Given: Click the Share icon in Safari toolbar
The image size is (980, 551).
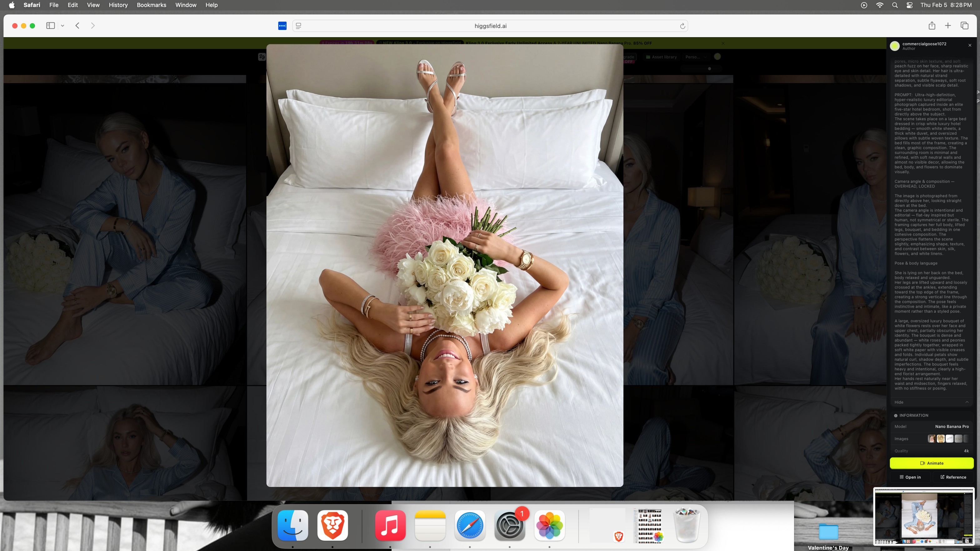Looking at the screenshot, I should 932,26.
